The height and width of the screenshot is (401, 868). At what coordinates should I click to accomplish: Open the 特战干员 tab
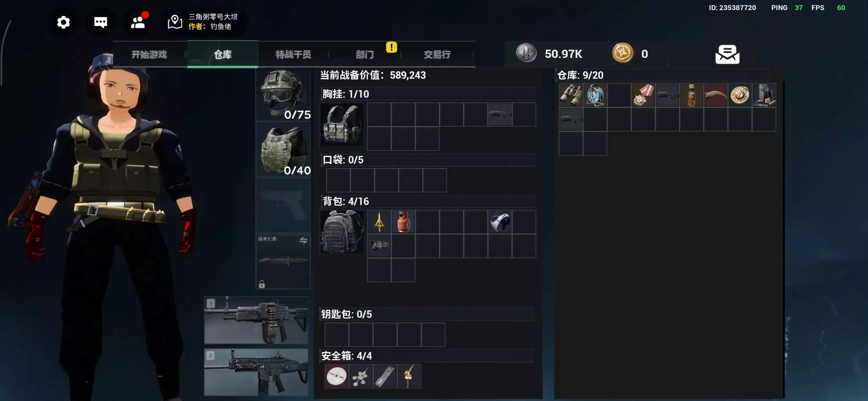pyautogui.click(x=293, y=54)
